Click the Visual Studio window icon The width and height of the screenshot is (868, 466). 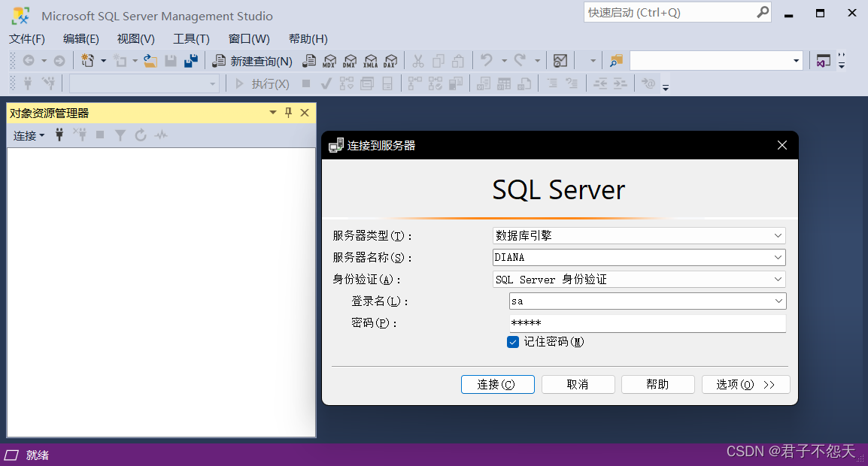click(823, 61)
